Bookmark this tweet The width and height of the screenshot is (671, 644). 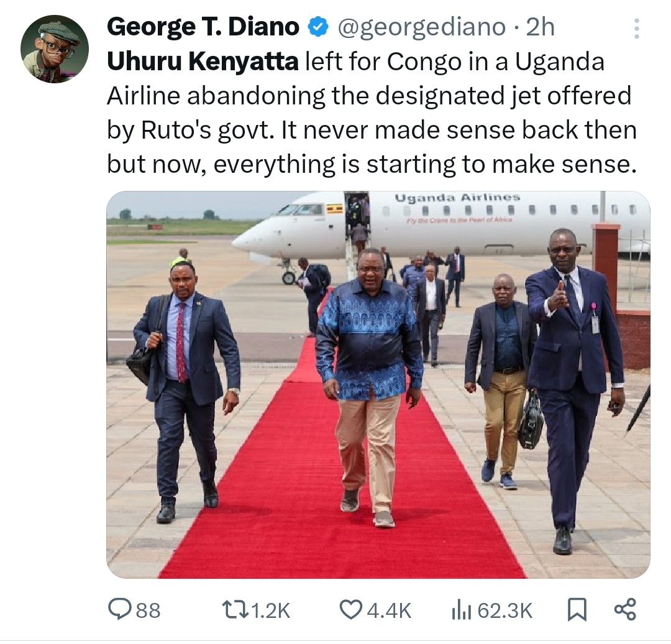[577, 610]
